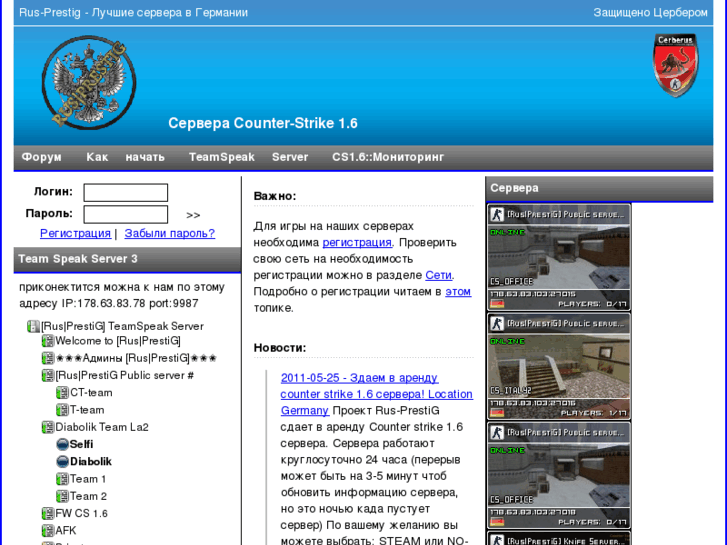The height and width of the screenshot is (545, 727).
Task: Select the T-team tree entry
Action: tap(87, 410)
